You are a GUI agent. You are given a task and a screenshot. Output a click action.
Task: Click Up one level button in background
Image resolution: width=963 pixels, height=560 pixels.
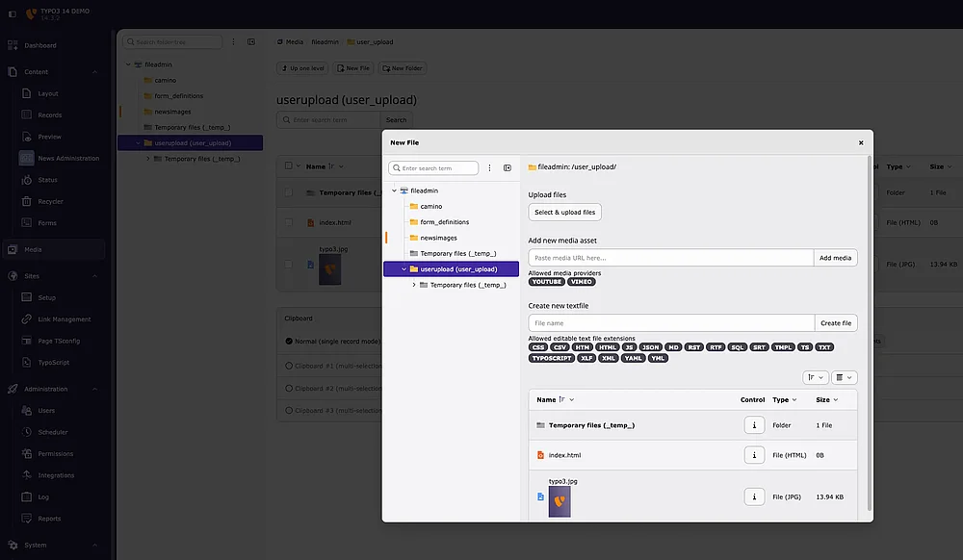point(302,68)
